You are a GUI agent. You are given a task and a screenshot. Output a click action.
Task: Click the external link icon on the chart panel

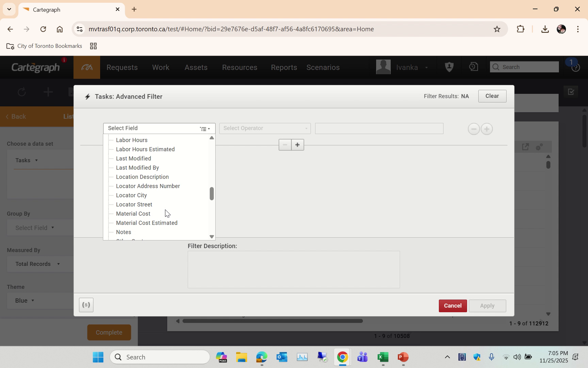click(525, 147)
